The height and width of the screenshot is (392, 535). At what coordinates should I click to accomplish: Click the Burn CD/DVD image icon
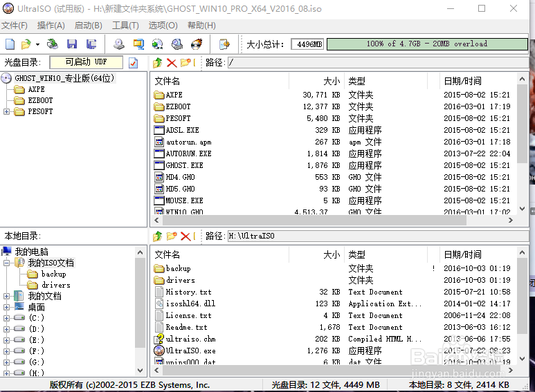point(197,44)
